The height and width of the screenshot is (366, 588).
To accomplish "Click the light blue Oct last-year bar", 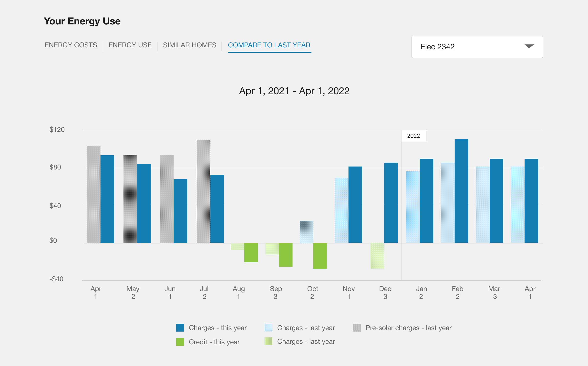I will coord(307,232).
